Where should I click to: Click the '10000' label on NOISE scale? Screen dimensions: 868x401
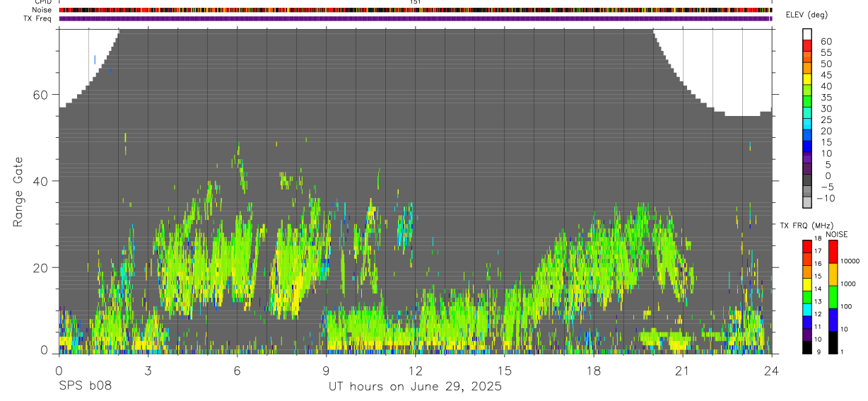tap(849, 262)
